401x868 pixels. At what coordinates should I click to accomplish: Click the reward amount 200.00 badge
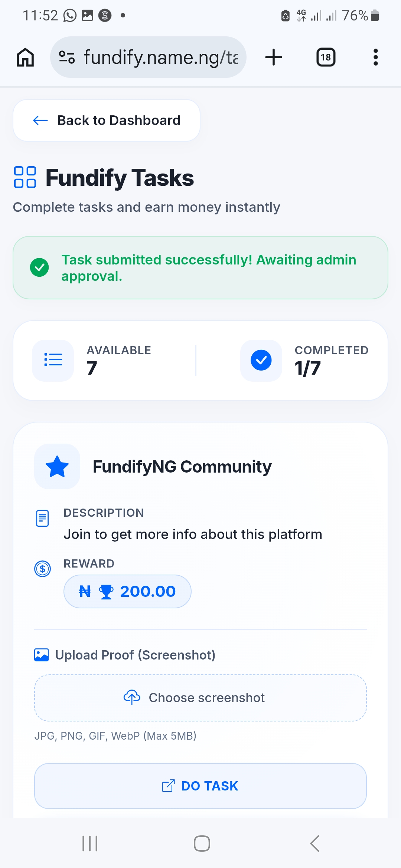[127, 591]
